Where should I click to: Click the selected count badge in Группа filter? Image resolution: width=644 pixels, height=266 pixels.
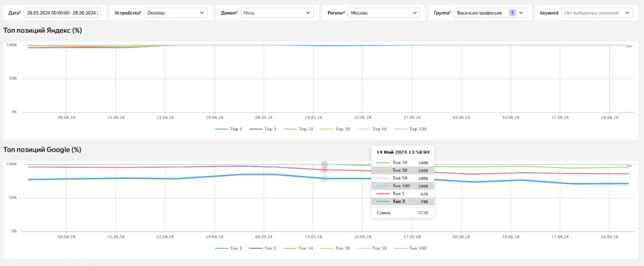point(512,13)
